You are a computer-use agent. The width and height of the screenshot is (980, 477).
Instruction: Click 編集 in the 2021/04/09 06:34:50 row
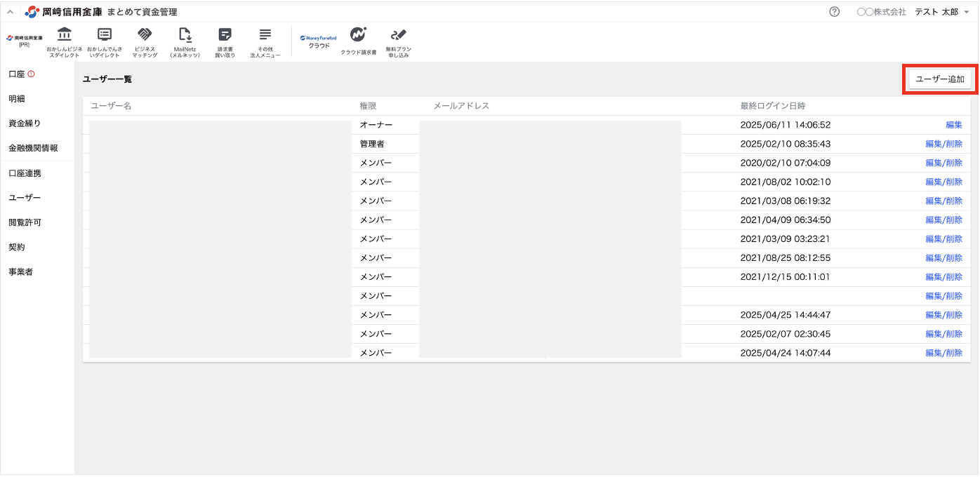[934, 220]
